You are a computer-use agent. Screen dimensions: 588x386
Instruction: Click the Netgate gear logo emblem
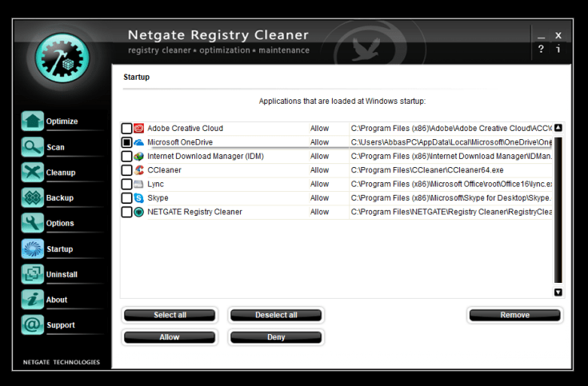point(62,58)
